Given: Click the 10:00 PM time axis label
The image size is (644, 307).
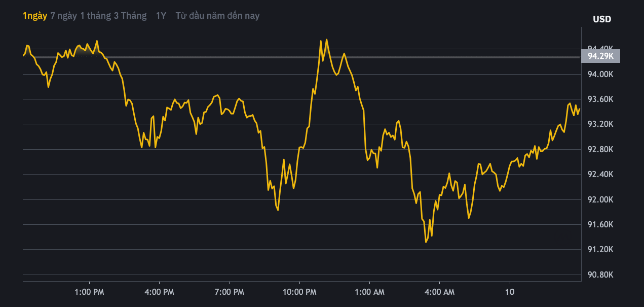Looking at the screenshot, I should click(299, 292).
